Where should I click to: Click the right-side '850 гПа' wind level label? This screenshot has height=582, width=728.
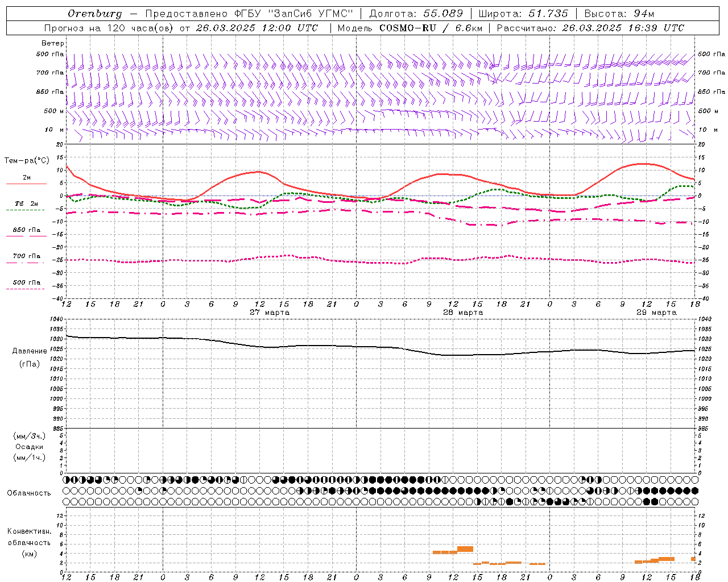click(712, 92)
